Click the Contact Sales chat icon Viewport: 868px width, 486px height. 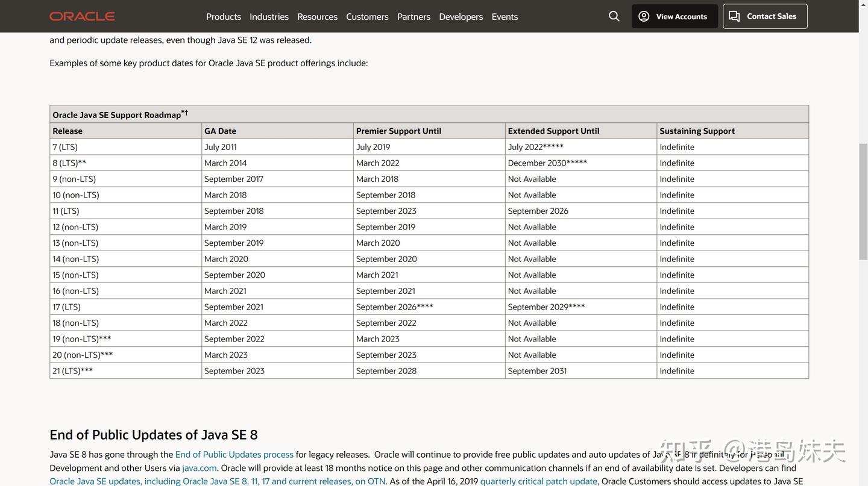tap(734, 16)
